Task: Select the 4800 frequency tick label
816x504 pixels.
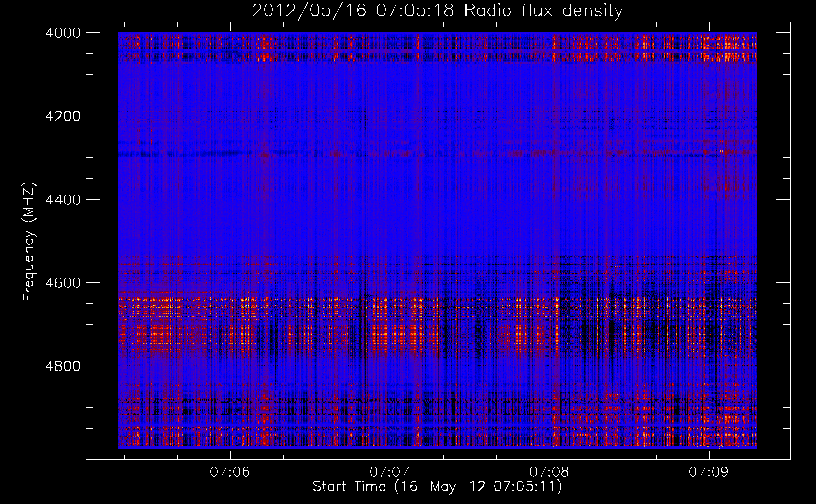Action: pos(63,366)
